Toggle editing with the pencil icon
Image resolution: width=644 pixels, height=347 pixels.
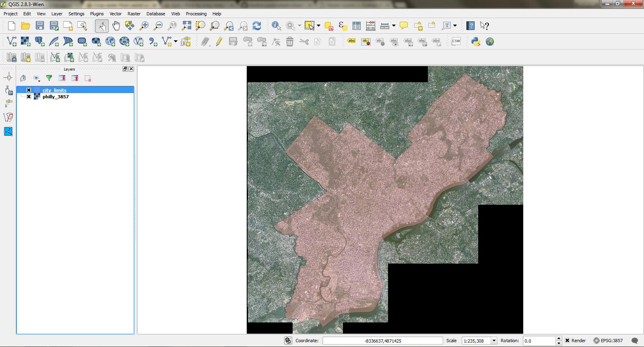(x=219, y=42)
